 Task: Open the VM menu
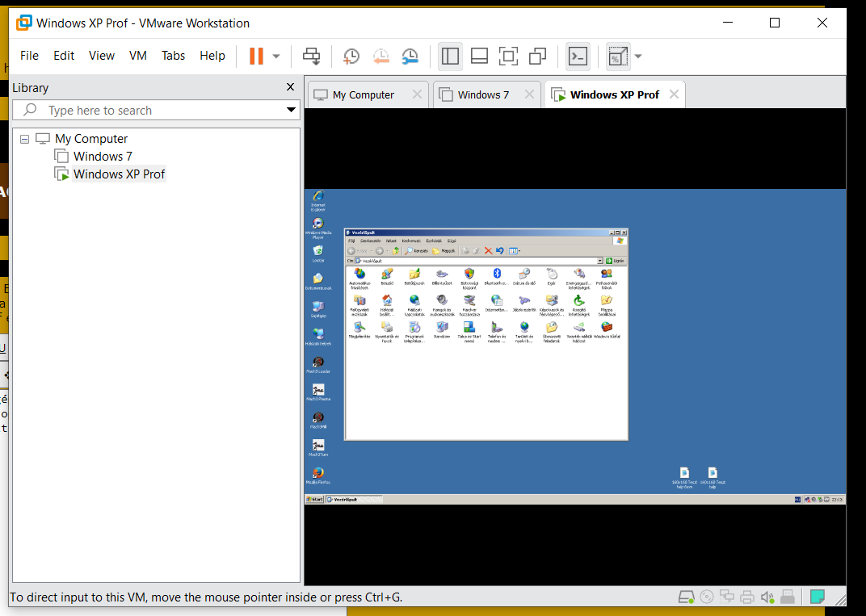pyautogui.click(x=138, y=56)
